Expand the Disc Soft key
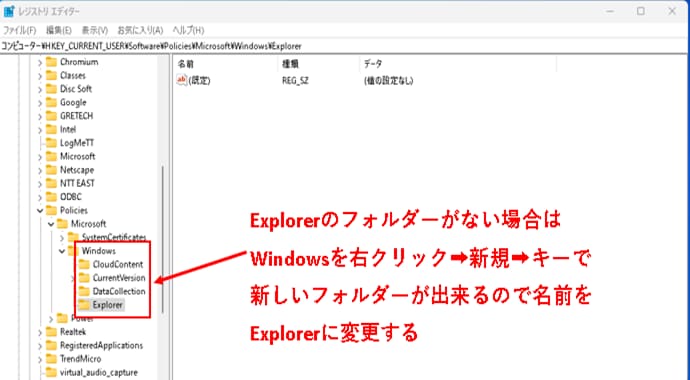This screenshot has height=380, width=690. (x=40, y=89)
